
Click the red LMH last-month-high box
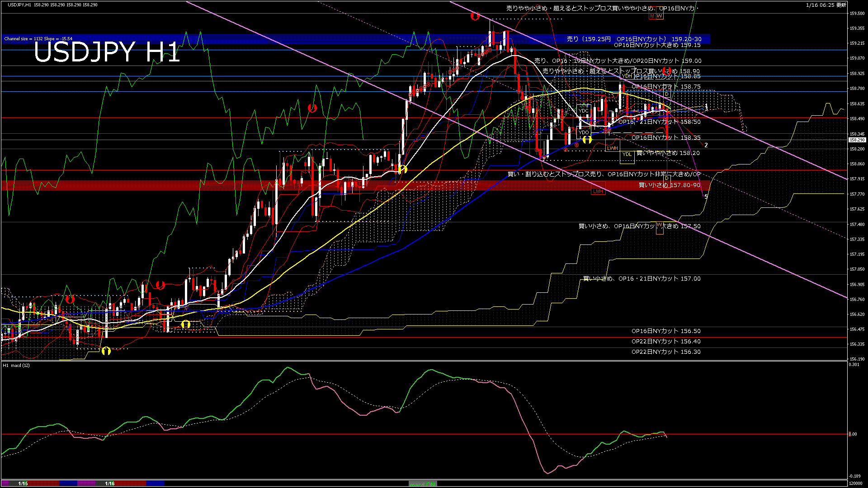(598, 191)
